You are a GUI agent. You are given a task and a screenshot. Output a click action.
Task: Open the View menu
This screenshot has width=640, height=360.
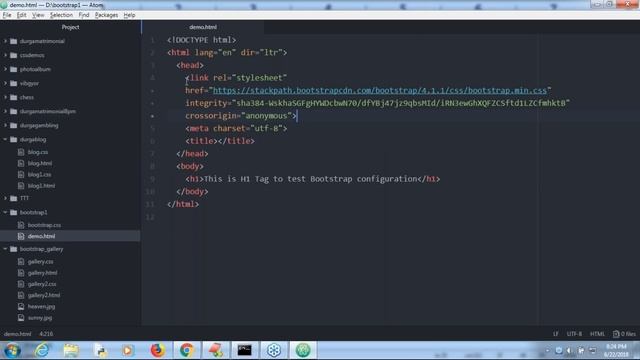tap(38, 15)
